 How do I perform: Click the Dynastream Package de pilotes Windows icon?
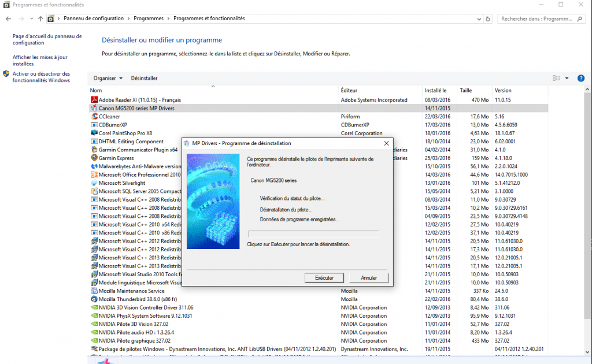click(94, 349)
